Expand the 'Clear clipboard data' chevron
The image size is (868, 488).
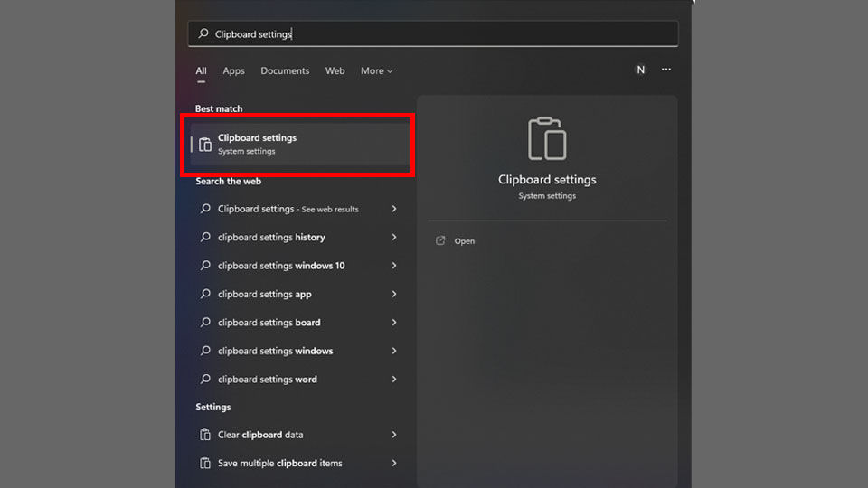click(x=394, y=435)
